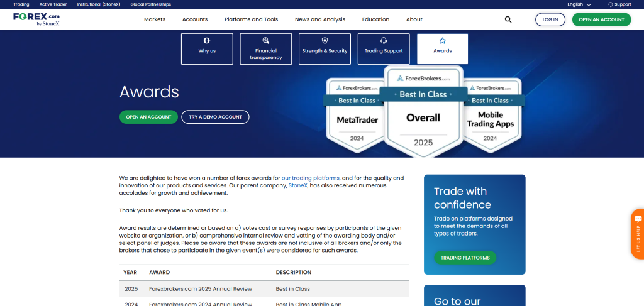Open the Education menu
Viewport: 644px width, 306px height.
[x=375, y=19]
